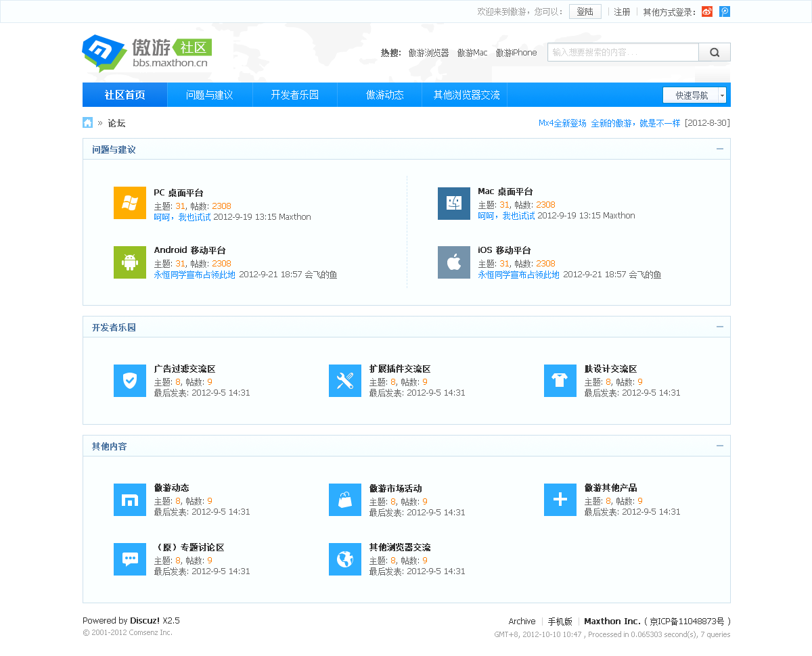Screen dimensions: 812x656
Task: Collapse the 问题与建议 section
Action: [x=720, y=149]
